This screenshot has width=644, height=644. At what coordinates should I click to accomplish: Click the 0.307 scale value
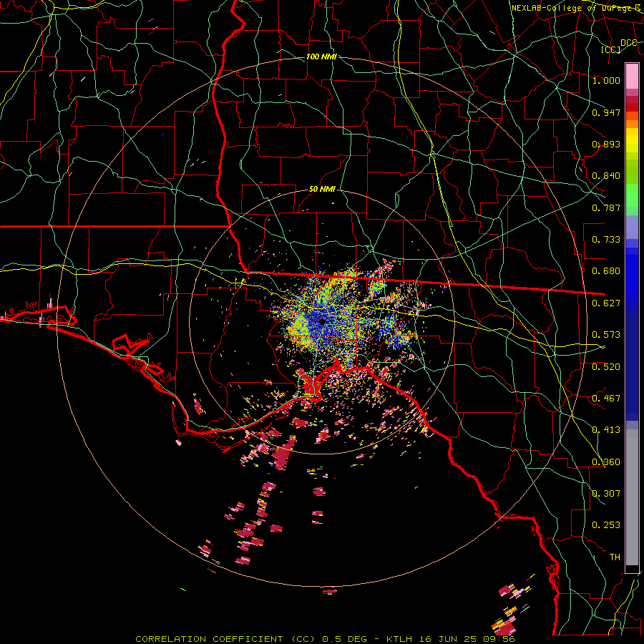point(606,494)
